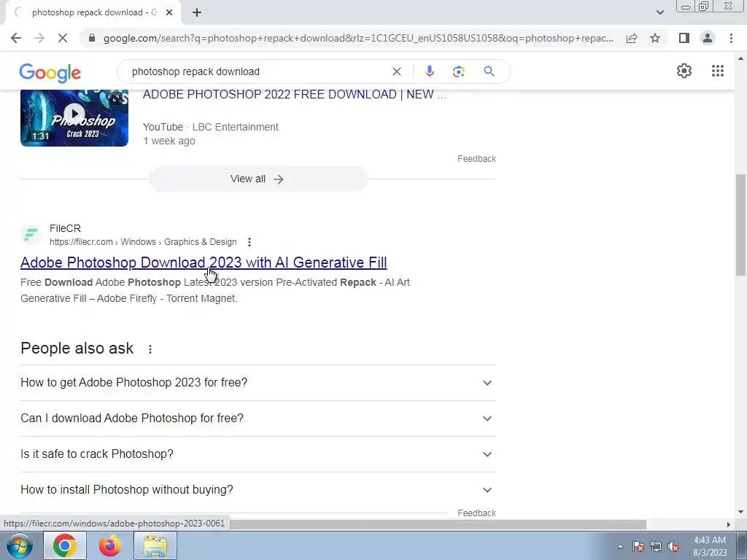This screenshot has width=747, height=560.
Task: Click the page's vertical scrollbar thumb
Action: (x=740, y=225)
